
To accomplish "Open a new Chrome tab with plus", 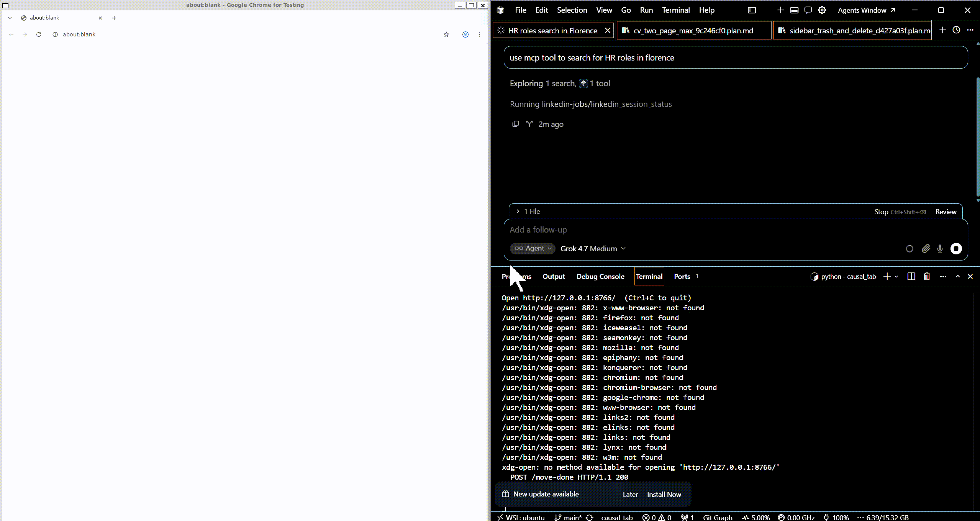I will coord(114,18).
